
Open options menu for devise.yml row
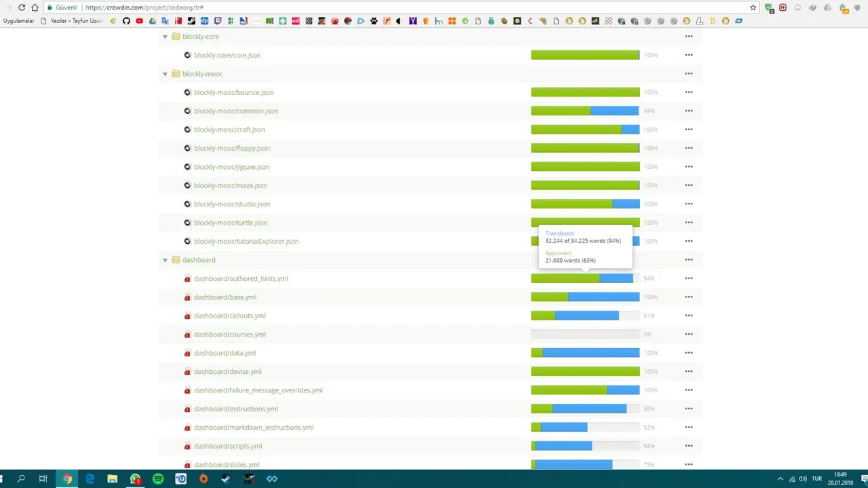click(689, 372)
